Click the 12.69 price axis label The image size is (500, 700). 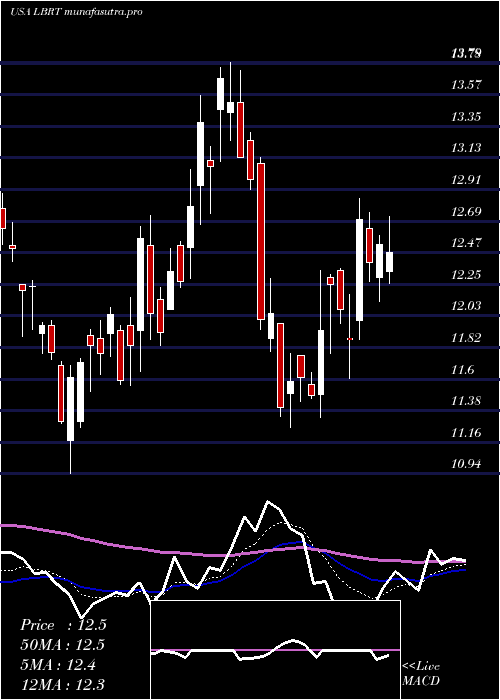[466, 212]
